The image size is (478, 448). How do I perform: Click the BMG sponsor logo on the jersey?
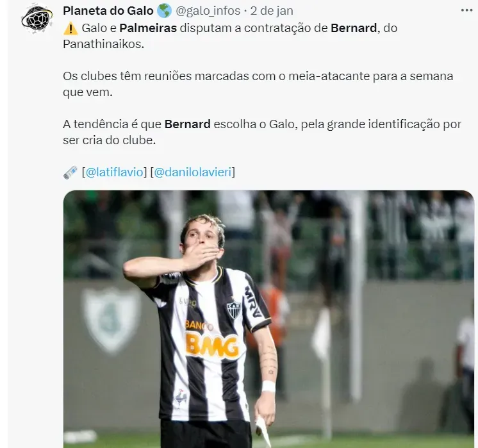[x=213, y=345]
